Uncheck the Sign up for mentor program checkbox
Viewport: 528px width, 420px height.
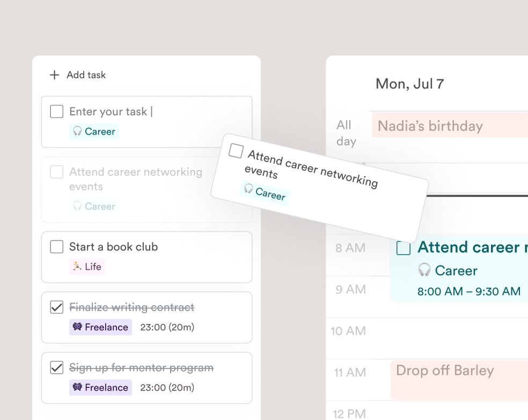(x=56, y=367)
